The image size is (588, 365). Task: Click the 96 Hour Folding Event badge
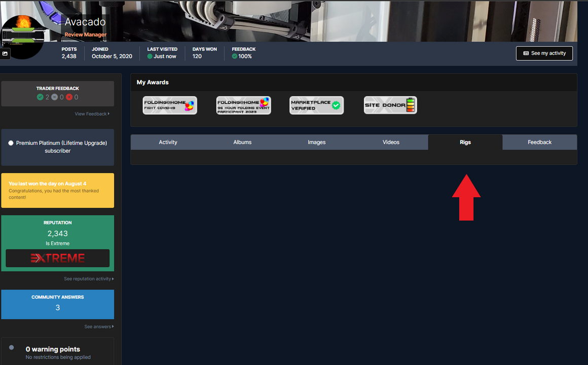(x=243, y=105)
